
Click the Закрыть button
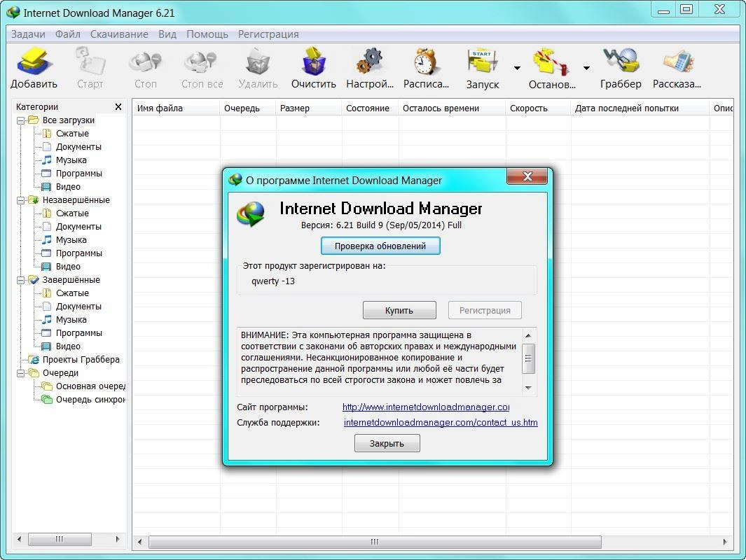tap(387, 443)
